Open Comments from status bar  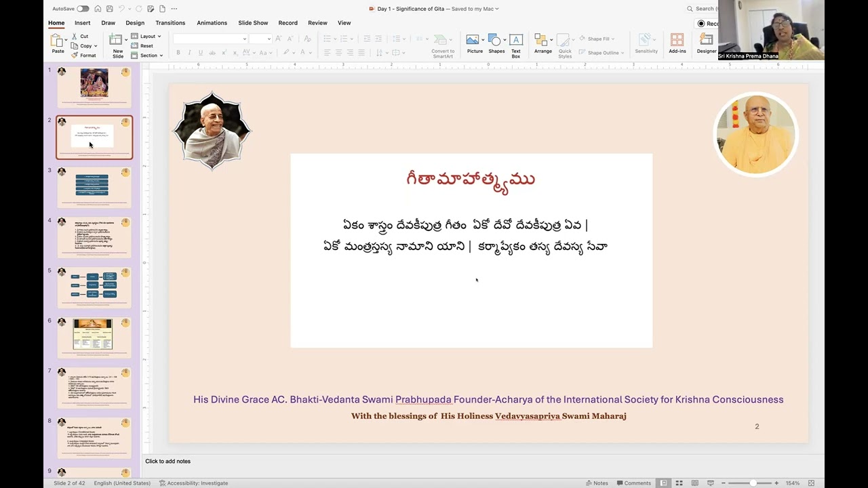pyautogui.click(x=634, y=483)
